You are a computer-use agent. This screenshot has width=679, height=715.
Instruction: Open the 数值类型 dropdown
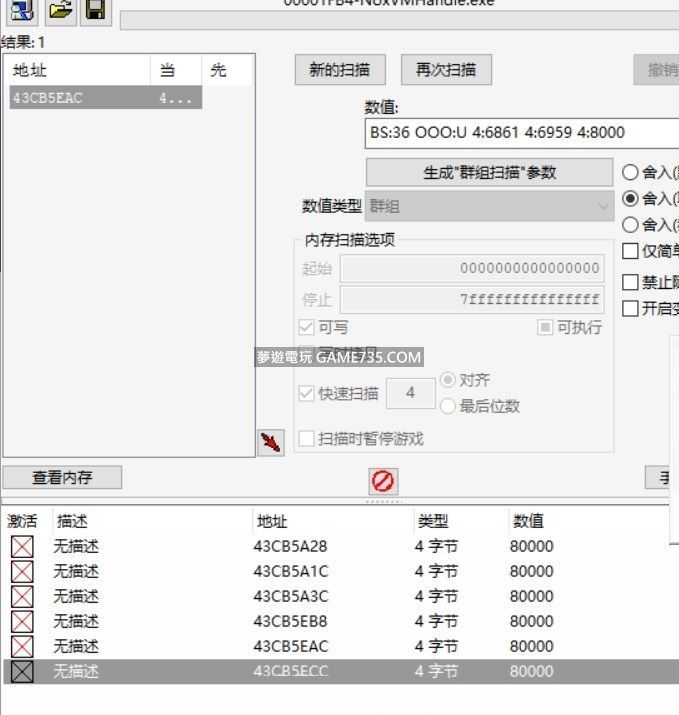coord(489,207)
